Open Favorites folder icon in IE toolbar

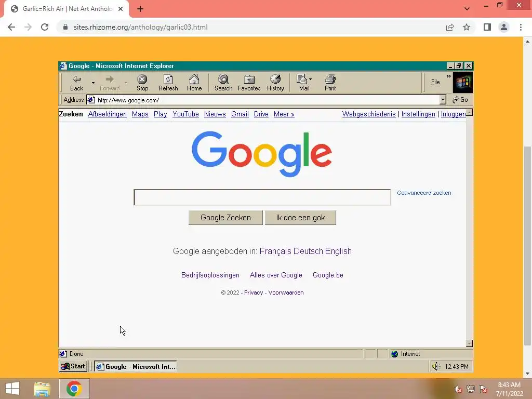coord(249,83)
